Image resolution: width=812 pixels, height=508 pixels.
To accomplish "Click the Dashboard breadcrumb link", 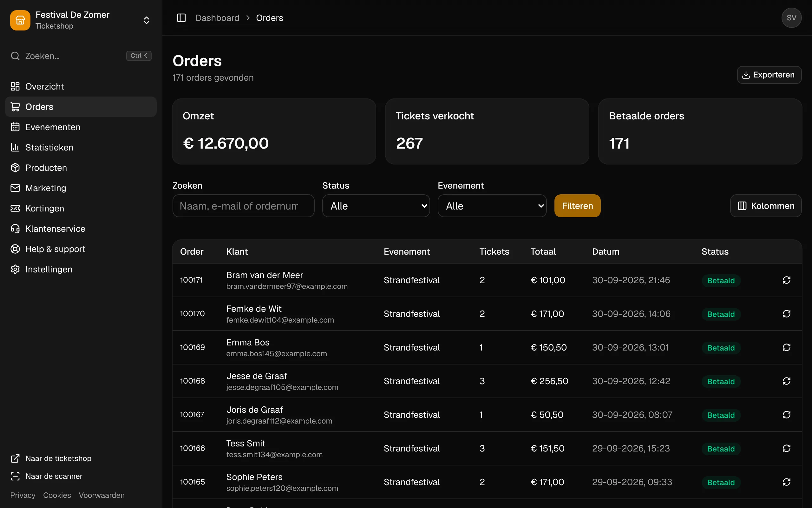I will (x=217, y=18).
